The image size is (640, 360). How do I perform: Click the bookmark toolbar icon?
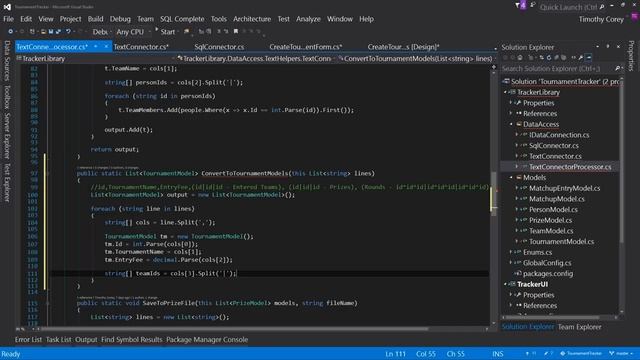pyautogui.click(x=236, y=31)
